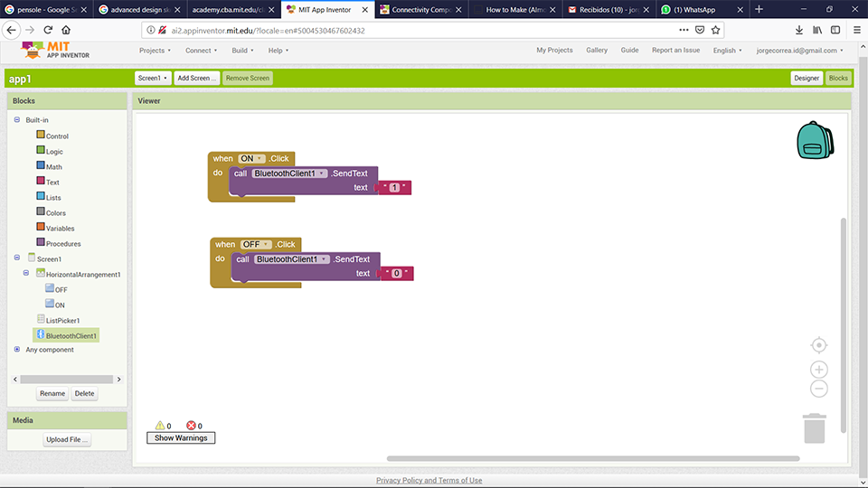Click the Upload File button
The width and height of the screenshot is (868, 488).
[67, 439]
